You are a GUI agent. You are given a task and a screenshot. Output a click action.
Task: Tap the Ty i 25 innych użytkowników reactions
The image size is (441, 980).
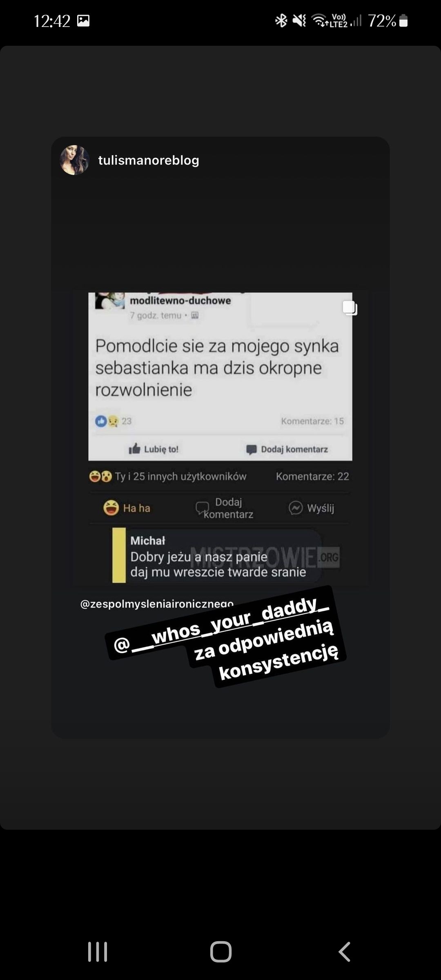point(168,477)
